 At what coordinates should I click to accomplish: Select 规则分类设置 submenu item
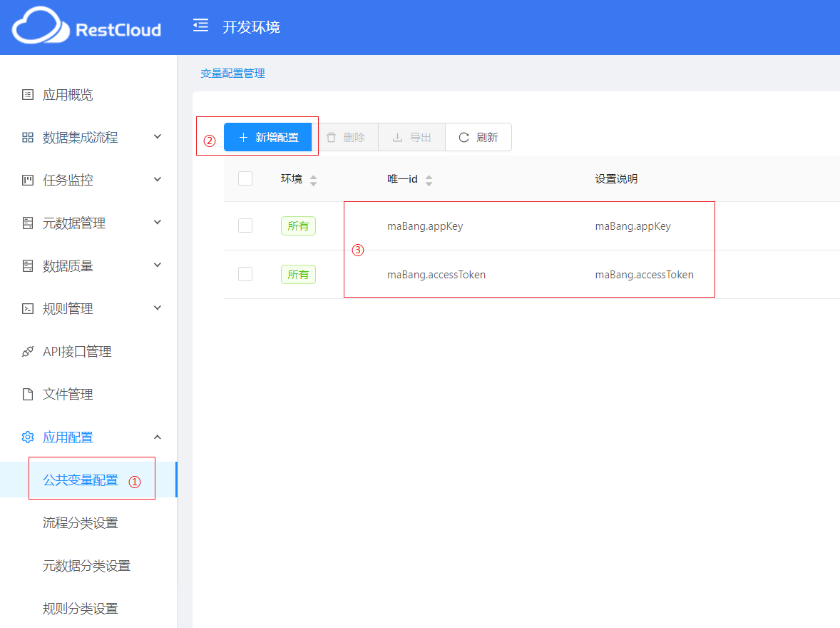pyautogui.click(x=88, y=609)
